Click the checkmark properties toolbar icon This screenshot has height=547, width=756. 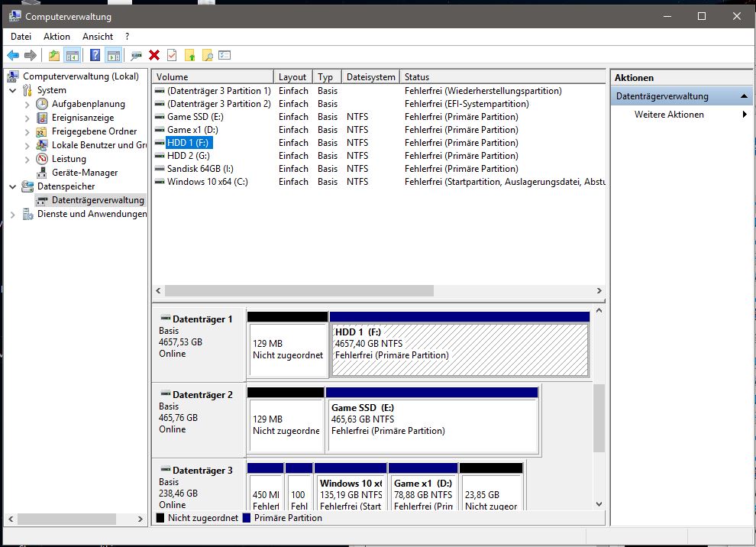pos(172,56)
